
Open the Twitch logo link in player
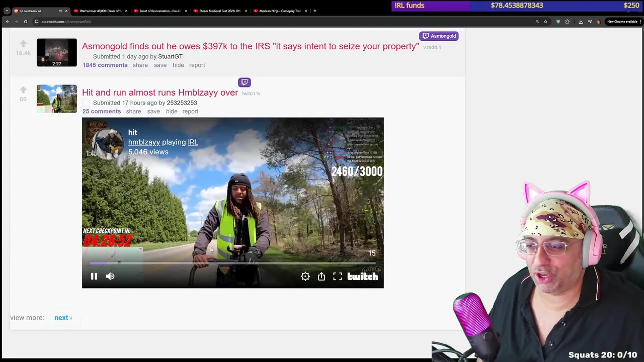363,277
